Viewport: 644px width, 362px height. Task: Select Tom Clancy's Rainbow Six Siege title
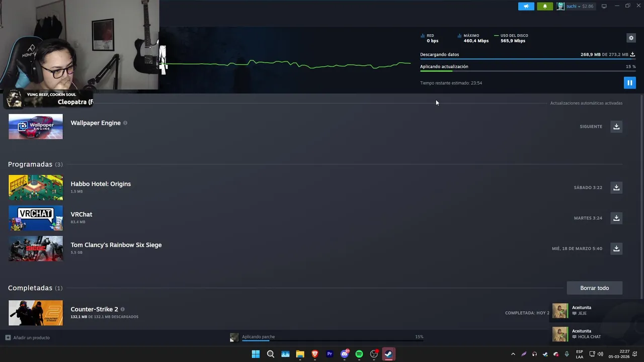[116, 245]
